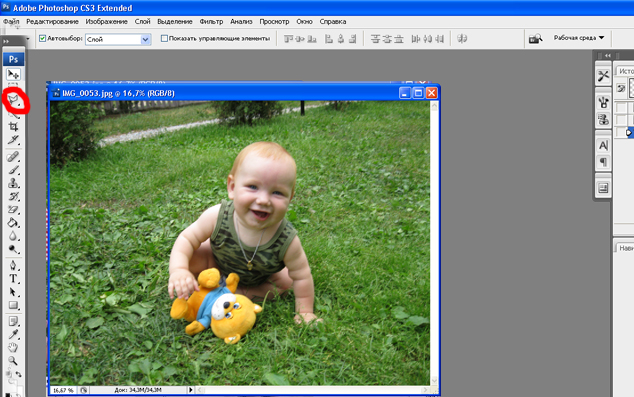Viewport: 634px width, 397px height.
Task: Open the Фильтр menu
Action: (x=211, y=21)
